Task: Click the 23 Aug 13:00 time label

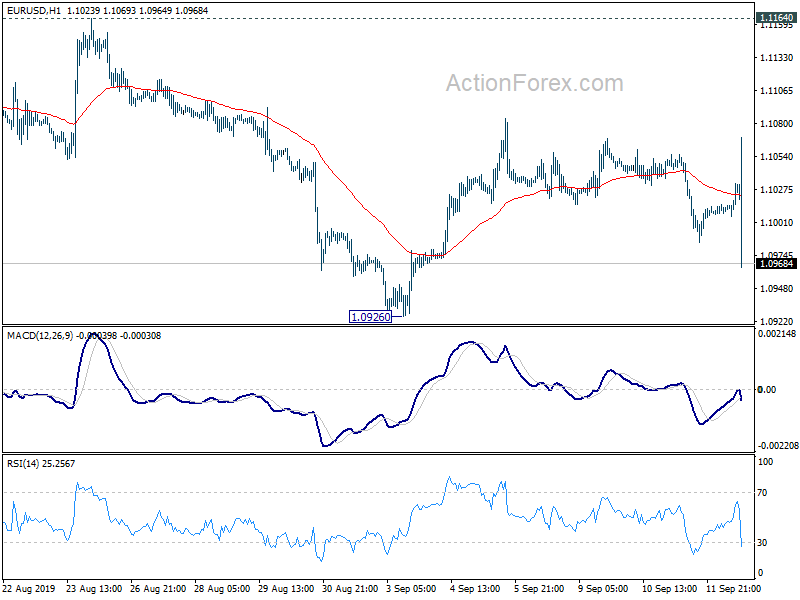Action: [94, 589]
